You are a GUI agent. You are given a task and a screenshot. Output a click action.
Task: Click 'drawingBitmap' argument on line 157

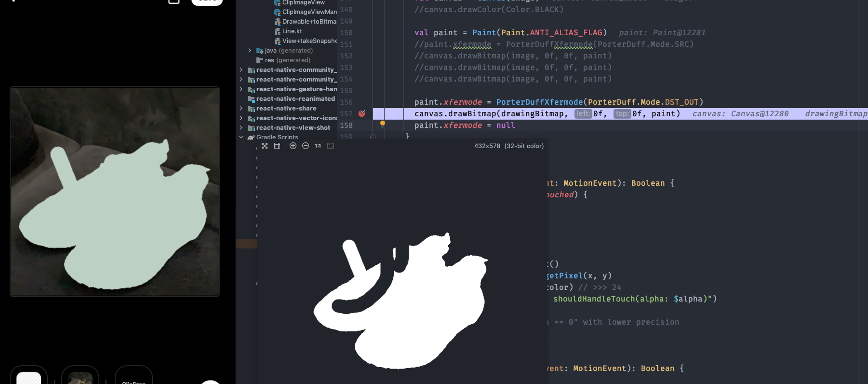coord(532,113)
